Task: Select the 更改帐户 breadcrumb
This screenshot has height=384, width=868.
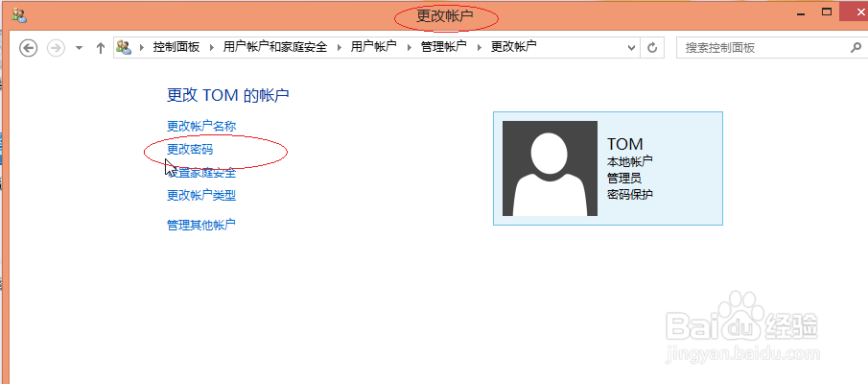Action: click(514, 47)
